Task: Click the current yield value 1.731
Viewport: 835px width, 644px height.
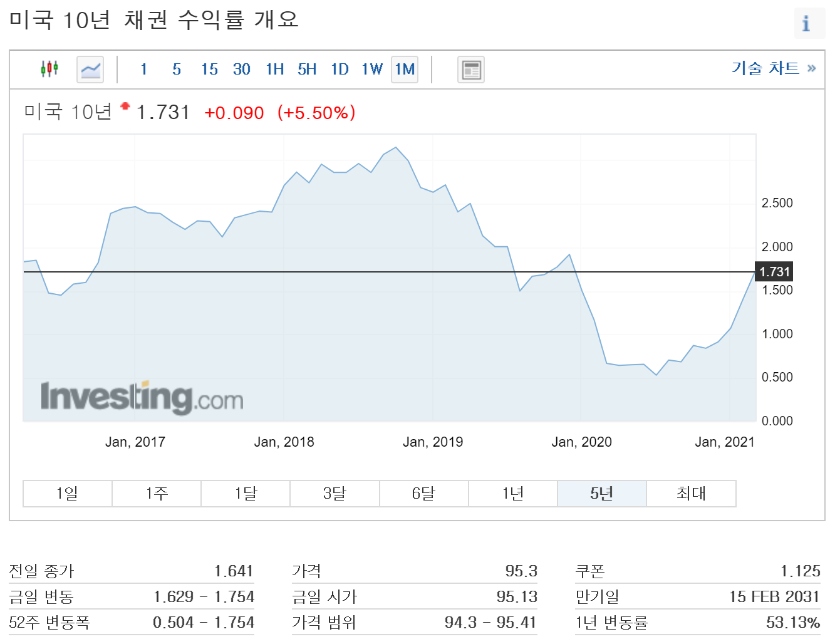Action: tap(163, 112)
